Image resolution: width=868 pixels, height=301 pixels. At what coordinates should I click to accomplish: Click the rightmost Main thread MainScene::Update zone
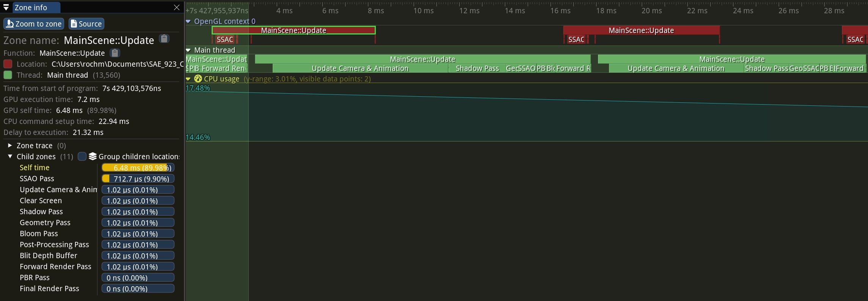[732, 59]
